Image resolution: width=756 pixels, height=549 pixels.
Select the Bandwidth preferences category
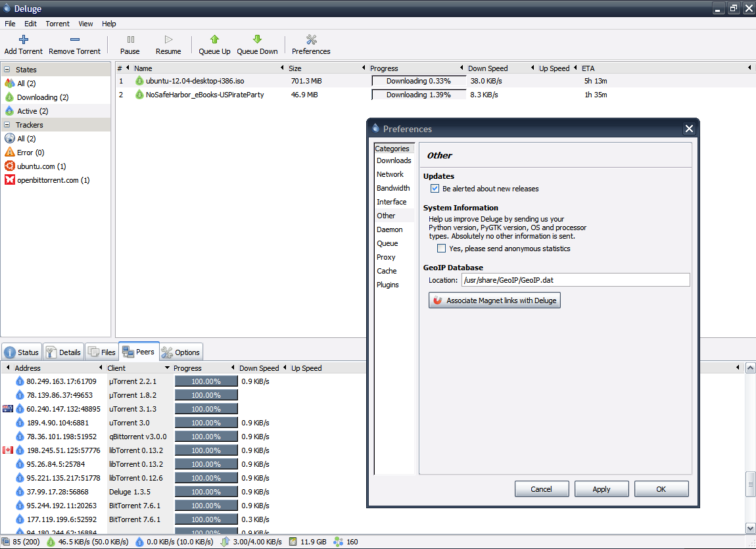pyautogui.click(x=393, y=188)
